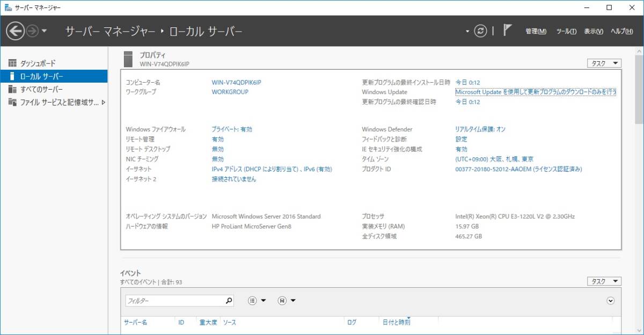Open すべてのサーバー in the sidebar
Viewport: 644px width, 335px height.
tap(41, 89)
